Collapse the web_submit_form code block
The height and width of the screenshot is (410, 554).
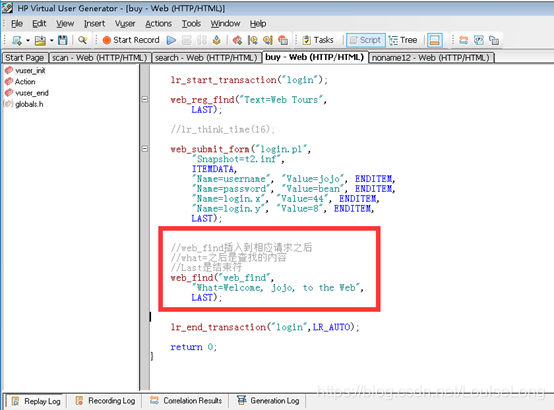[145, 148]
